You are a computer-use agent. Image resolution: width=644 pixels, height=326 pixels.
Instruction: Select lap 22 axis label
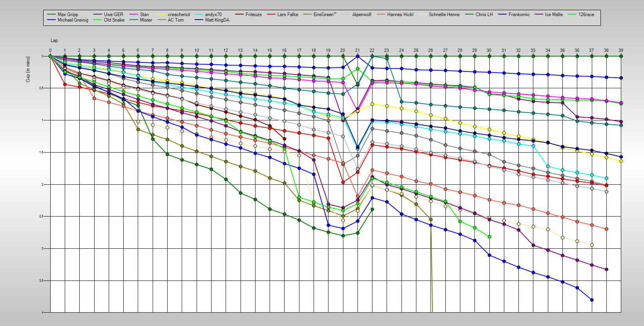pyautogui.click(x=372, y=50)
